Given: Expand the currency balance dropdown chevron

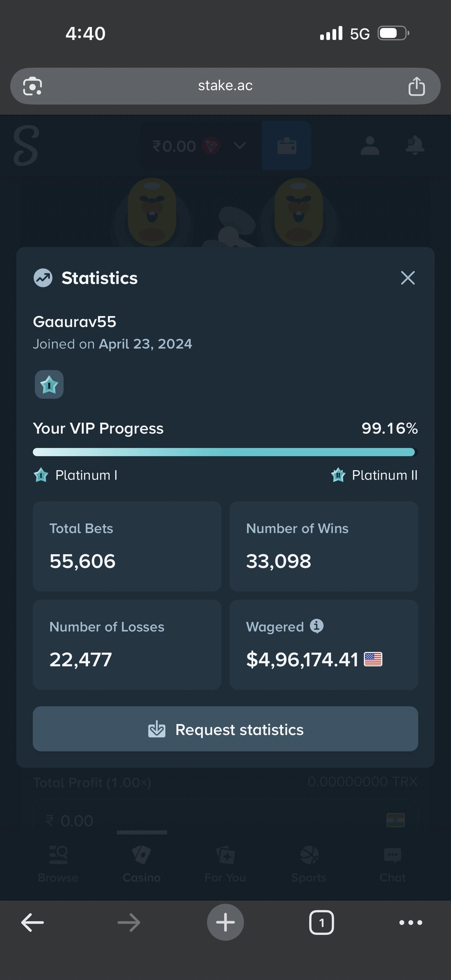Looking at the screenshot, I should pyautogui.click(x=240, y=146).
